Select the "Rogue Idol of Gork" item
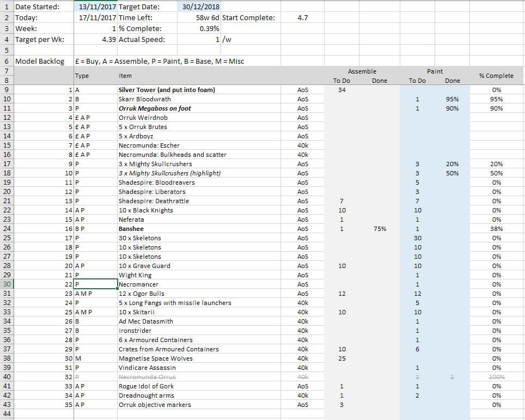This screenshot has height=420, width=525. [x=146, y=386]
